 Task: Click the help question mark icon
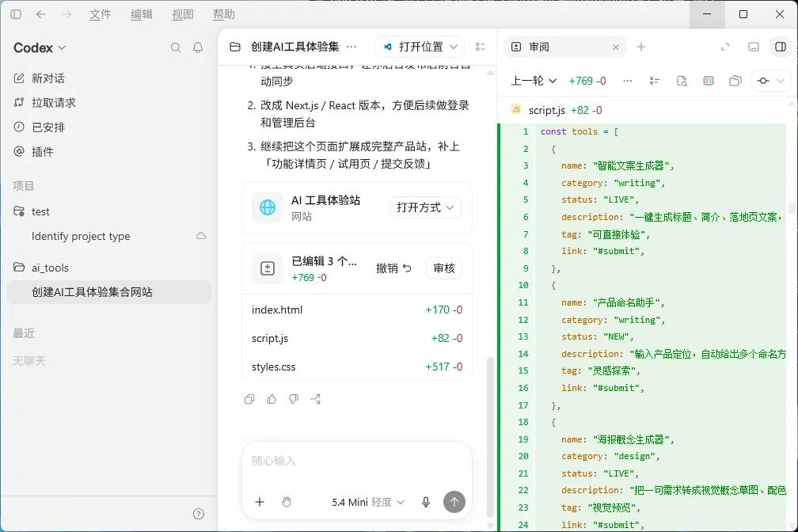199,514
